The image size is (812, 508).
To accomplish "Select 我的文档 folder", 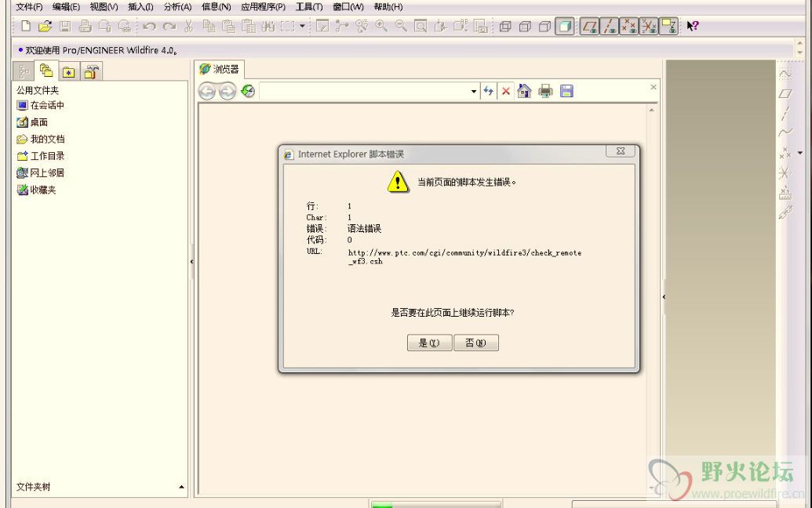I will [x=41, y=140].
